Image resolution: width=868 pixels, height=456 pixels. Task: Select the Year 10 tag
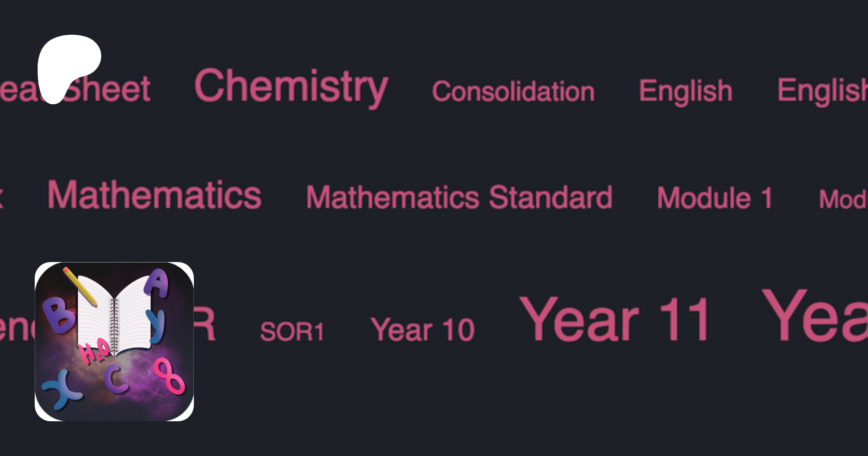click(422, 330)
